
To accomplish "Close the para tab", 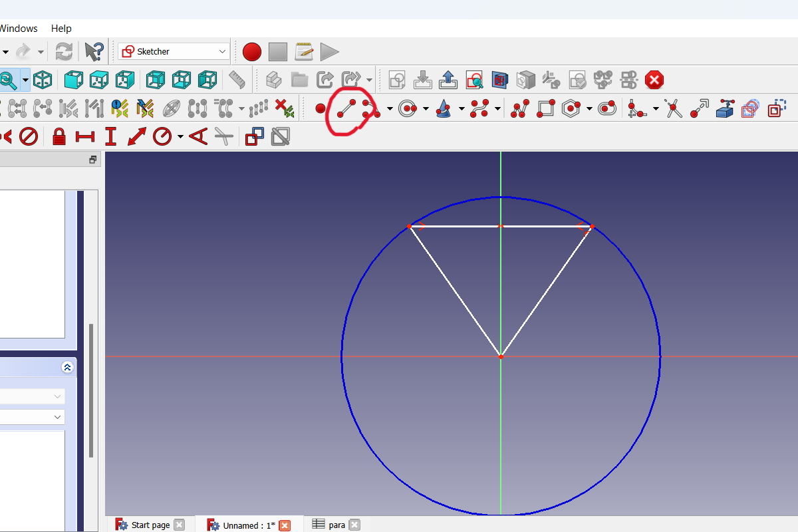I will [x=354, y=525].
